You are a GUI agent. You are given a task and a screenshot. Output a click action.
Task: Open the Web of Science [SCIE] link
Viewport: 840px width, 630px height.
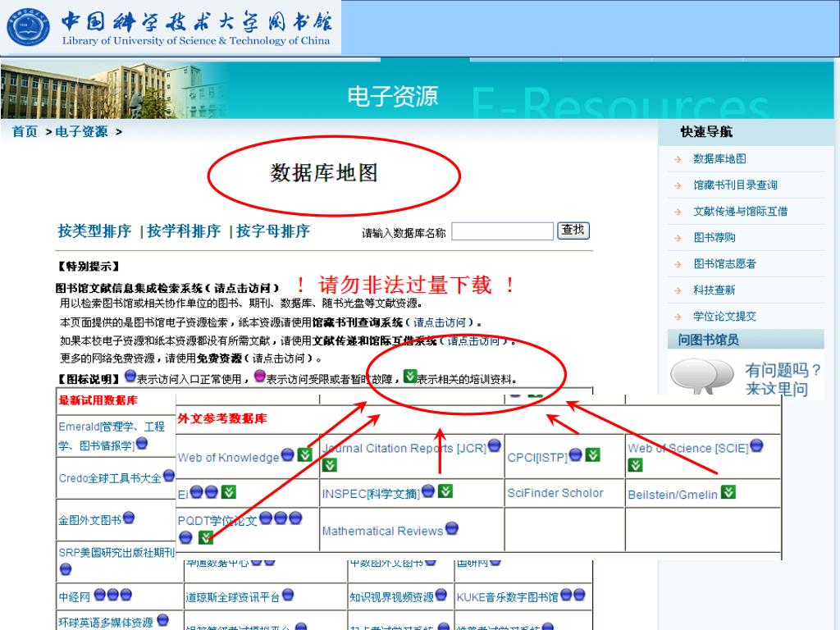(x=688, y=448)
